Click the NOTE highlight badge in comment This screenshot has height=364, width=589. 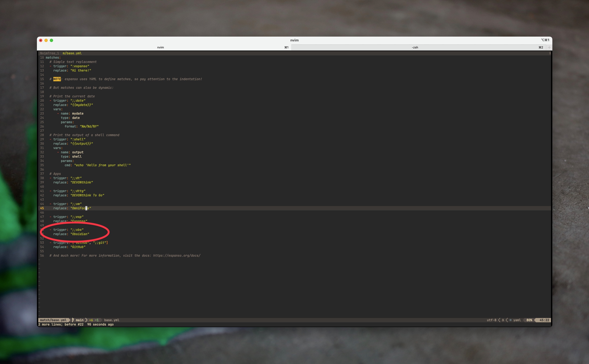[57, 79]
